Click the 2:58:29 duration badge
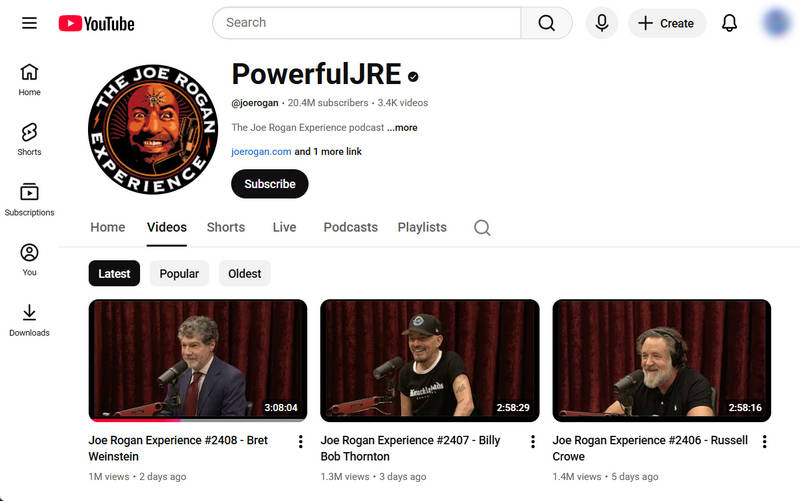Viewport: 800px width, 501px height. click(x=513, y=408)
